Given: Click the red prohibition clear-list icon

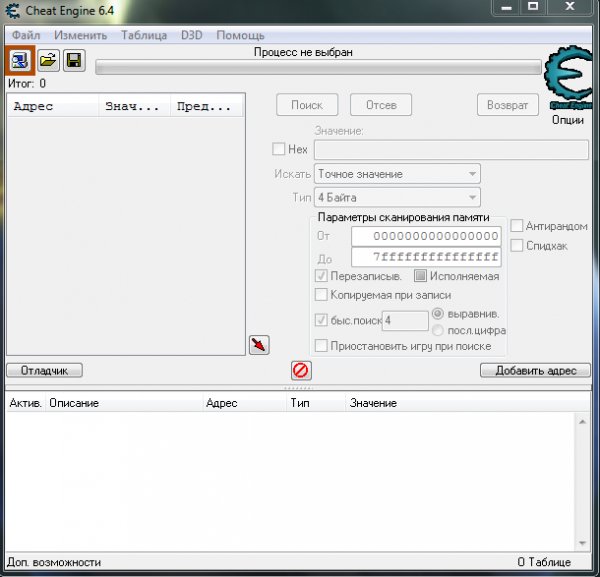Looking at the screenshot, I should coord(301,370).
